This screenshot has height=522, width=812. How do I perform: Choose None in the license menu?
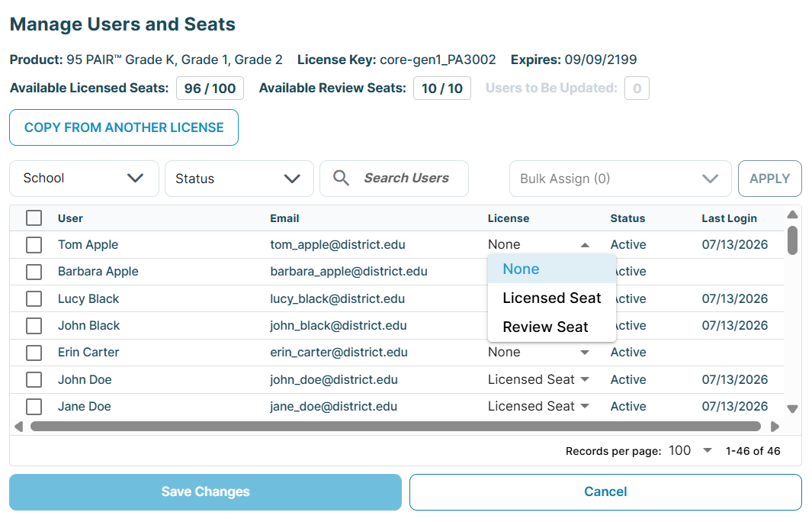pos(552,269)
